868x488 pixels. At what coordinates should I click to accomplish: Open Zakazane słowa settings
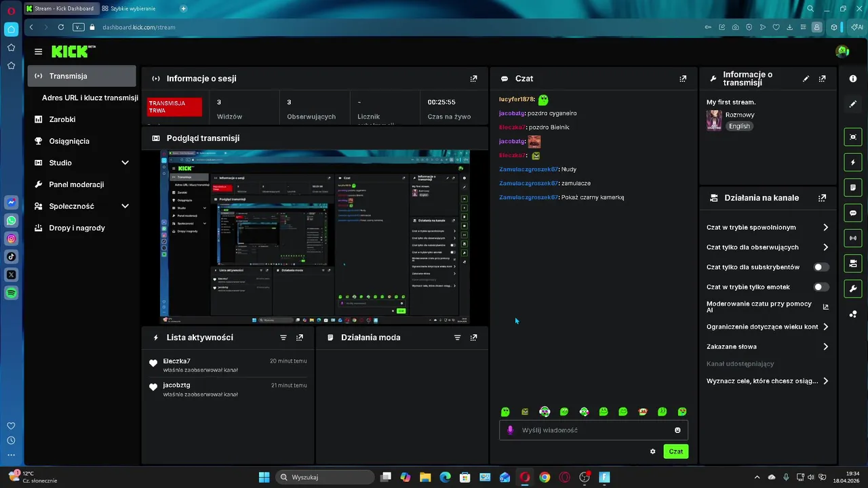pos(768,346)
